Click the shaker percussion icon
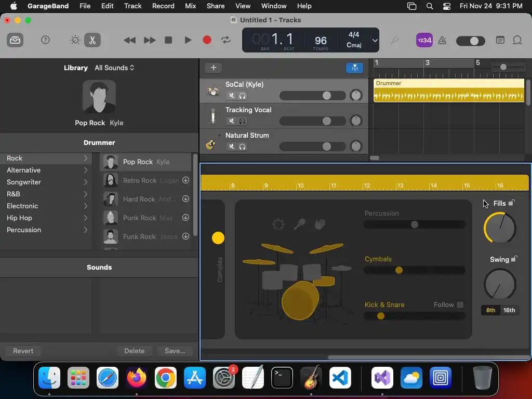The image size is (532, 399). point(299,224)
